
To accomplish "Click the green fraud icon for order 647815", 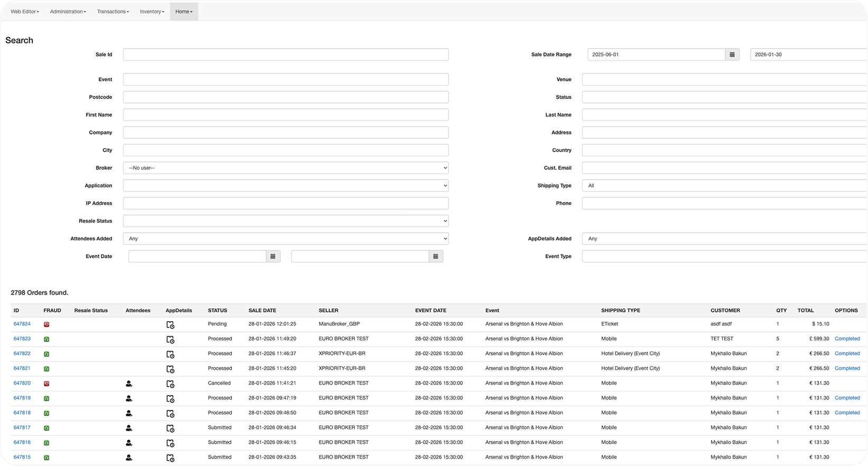I will point(46,458).
